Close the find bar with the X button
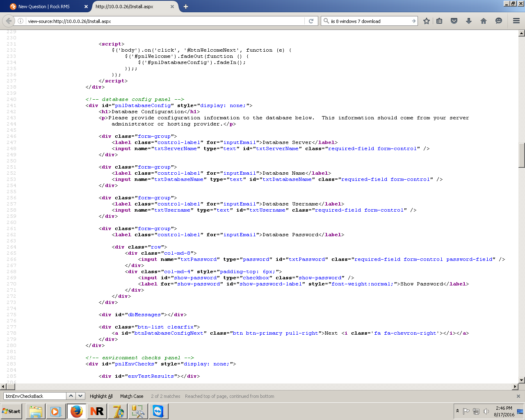Screen dimensions: 525x420 tap(518, 396)
